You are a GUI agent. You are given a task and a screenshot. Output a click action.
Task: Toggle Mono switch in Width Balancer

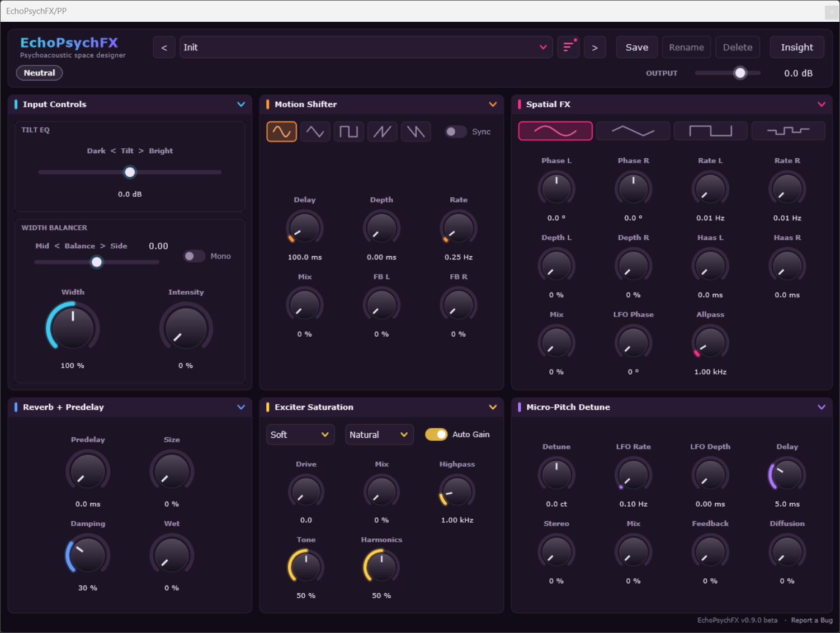click(x=195, y=256)
